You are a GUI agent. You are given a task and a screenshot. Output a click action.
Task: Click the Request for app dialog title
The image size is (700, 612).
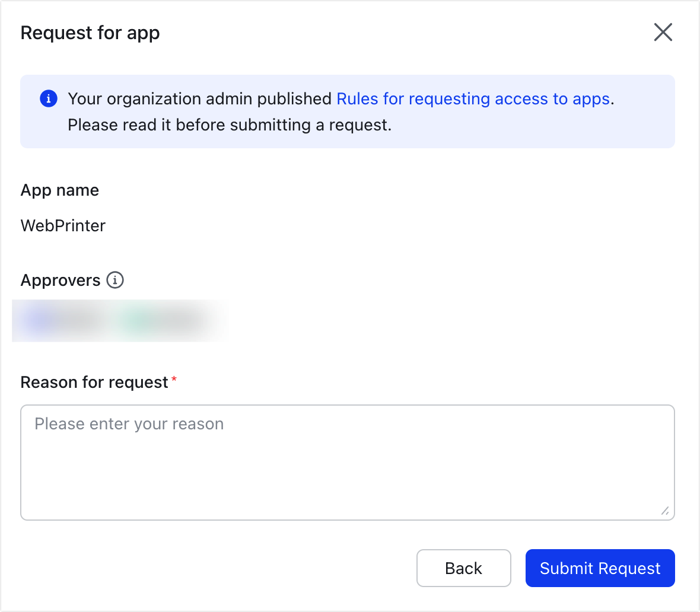(90, 33)
